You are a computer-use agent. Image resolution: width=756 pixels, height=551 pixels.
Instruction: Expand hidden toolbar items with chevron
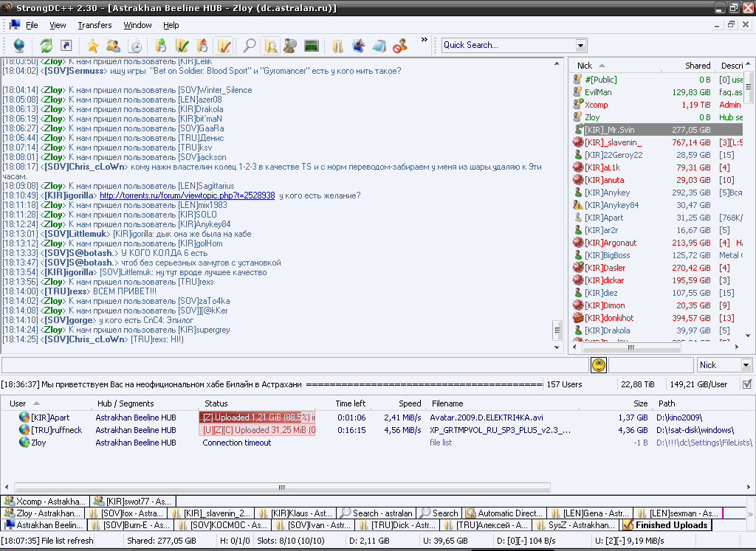coord(425,40)
